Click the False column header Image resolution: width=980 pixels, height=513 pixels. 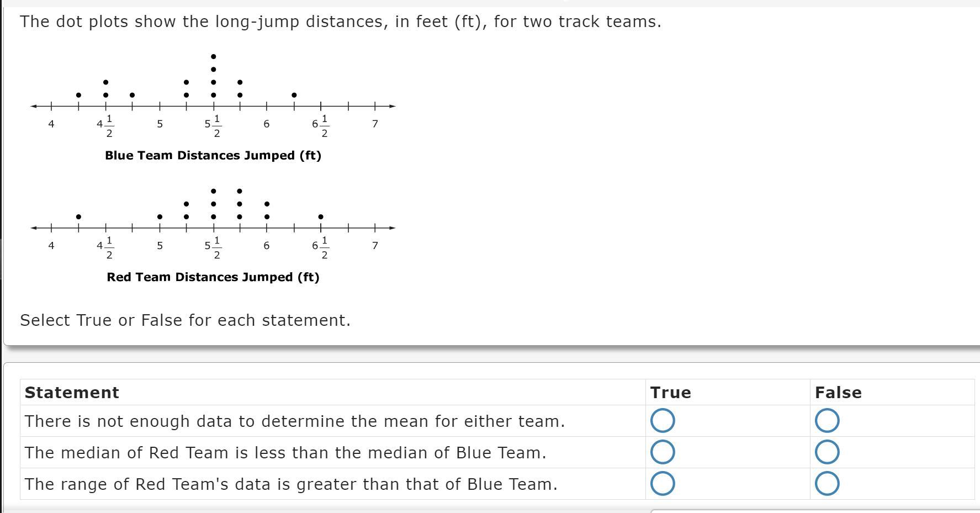click(x=838, y=393)
